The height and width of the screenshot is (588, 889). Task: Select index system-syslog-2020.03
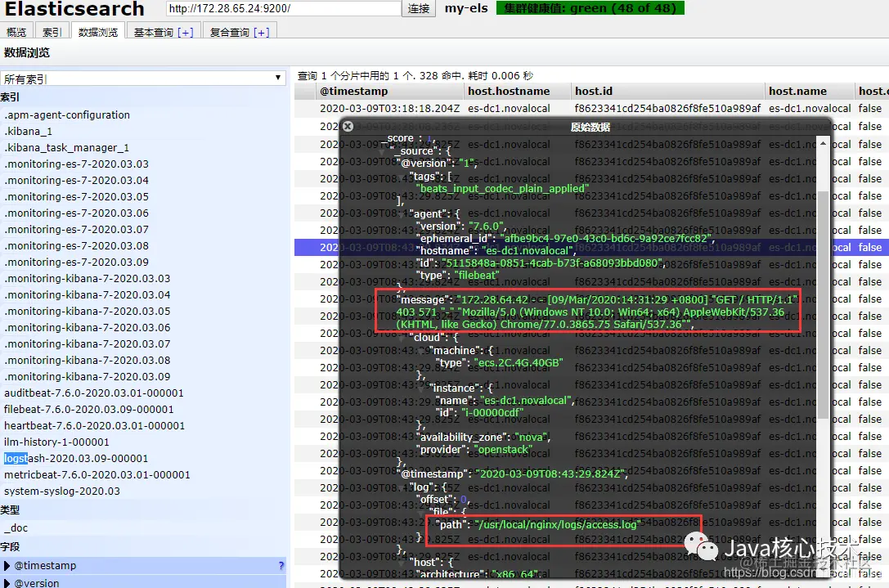coord(62,491)
